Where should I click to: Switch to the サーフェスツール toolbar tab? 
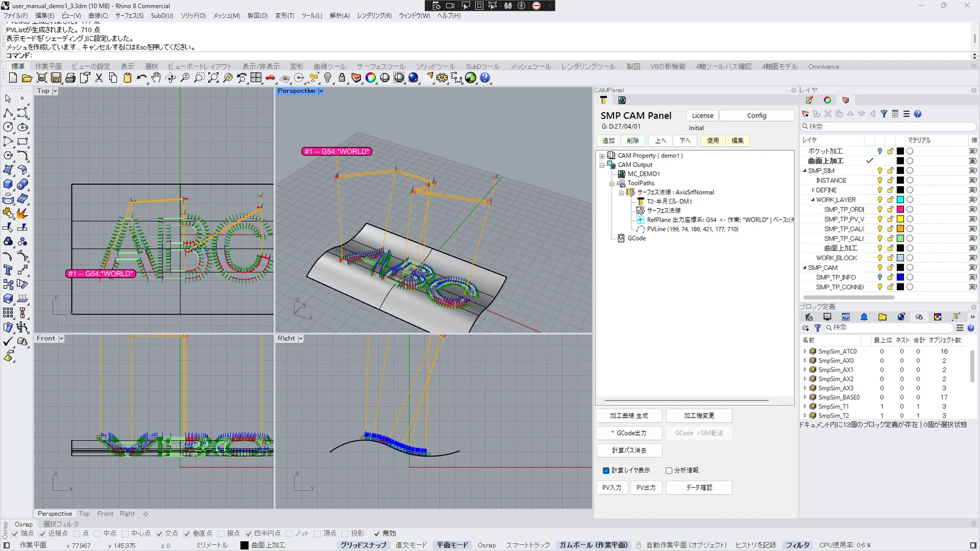pyautogui.click(x=381, y=67)
